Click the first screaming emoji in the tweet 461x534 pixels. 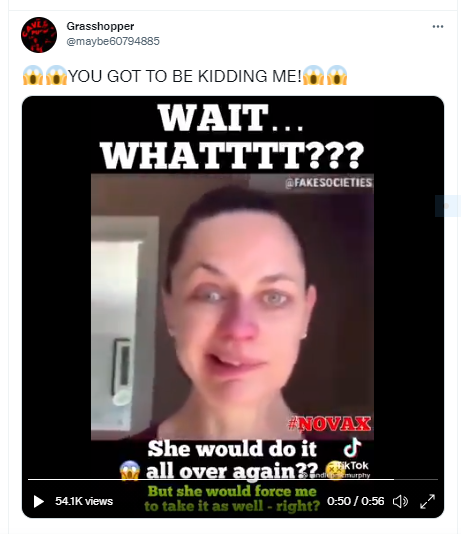coord(33,76)
